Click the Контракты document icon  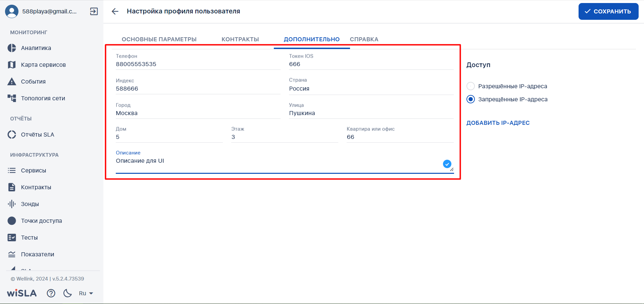[x=12, y=187]
